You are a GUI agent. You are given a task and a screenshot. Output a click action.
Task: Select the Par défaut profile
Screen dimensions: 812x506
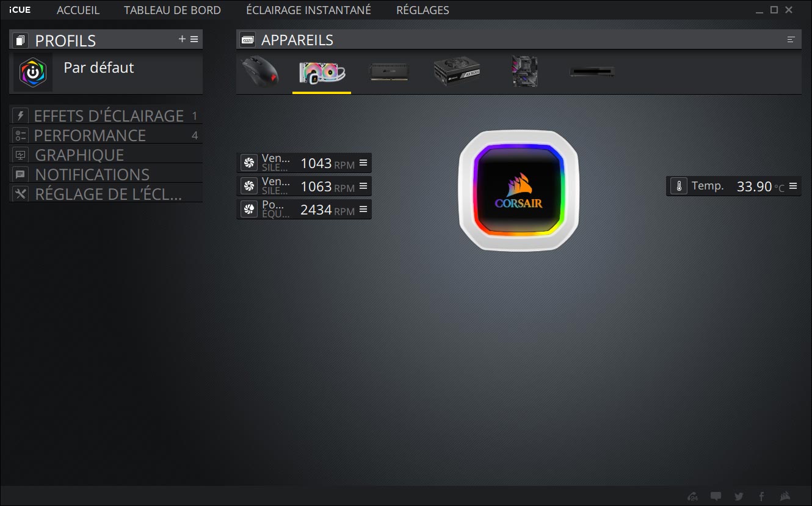point(106,72)
